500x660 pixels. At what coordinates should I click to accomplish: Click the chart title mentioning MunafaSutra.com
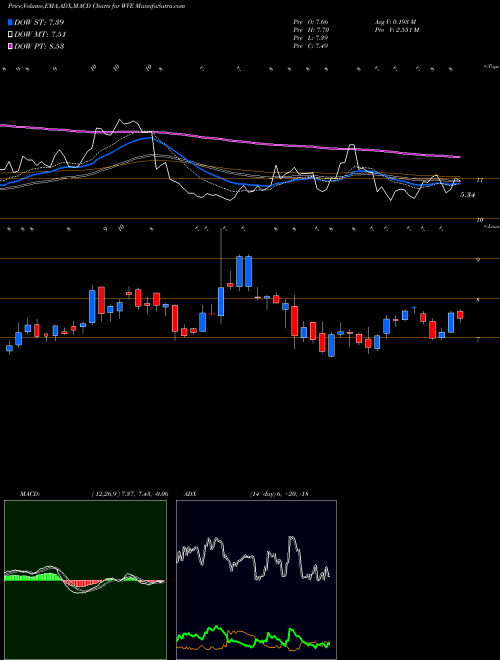(96, 6)
